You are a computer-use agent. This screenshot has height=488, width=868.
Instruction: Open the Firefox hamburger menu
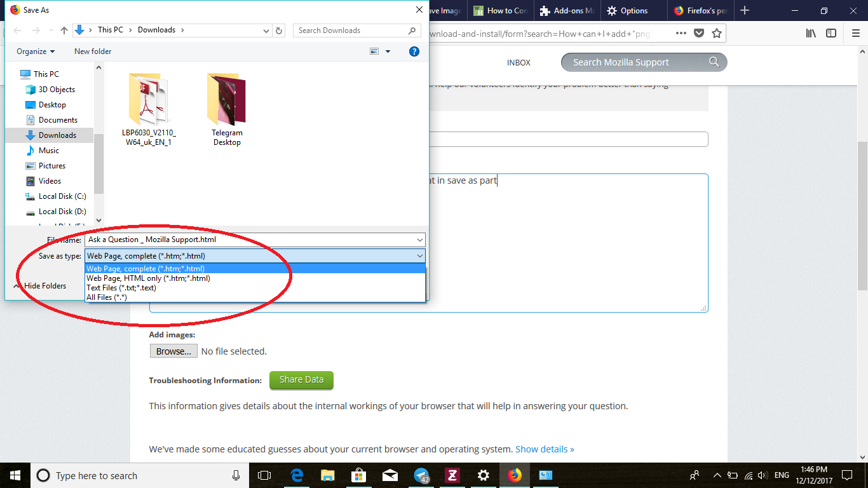pos(855,33)
